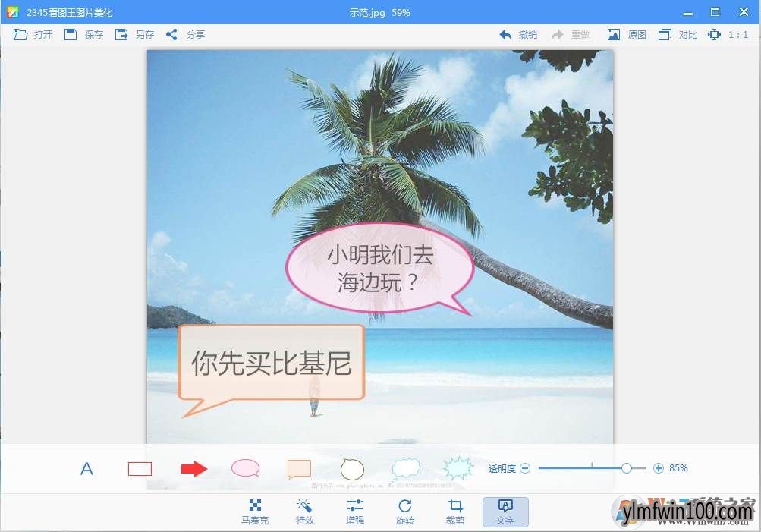Image resolution: width=761 pixels, height=532 pixels.
Task: Open the 马赛克 mosaic tool
Action: click(x=255, y=512)
